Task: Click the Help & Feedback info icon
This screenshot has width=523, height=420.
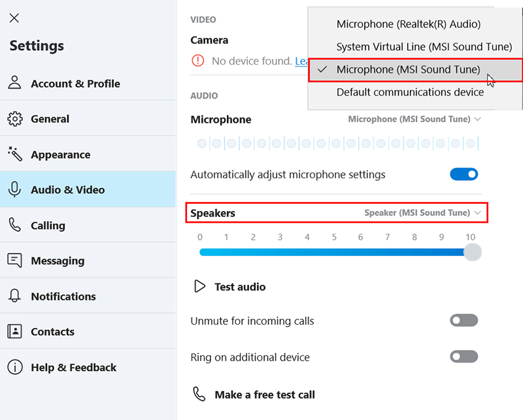Action: point(14,367)
